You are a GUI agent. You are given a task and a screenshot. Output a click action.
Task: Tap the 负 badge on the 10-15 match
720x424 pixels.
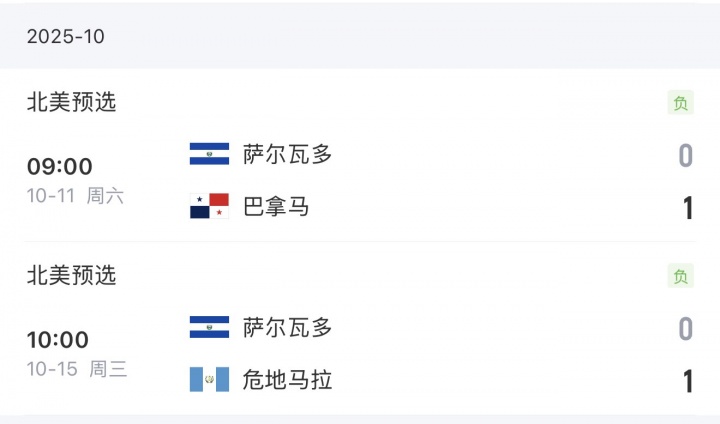[681, 276]
